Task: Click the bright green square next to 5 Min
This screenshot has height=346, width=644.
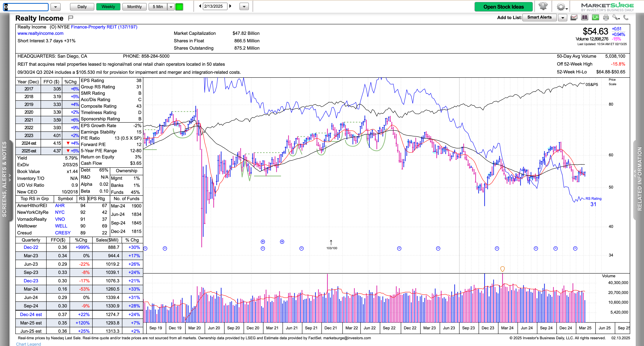Action: tap(179, 7)
